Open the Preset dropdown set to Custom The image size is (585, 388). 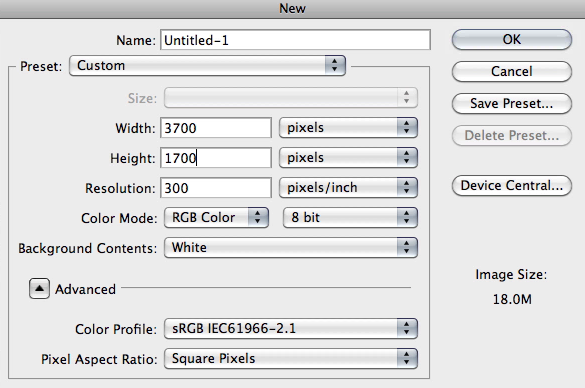click(x=207, y=66)
